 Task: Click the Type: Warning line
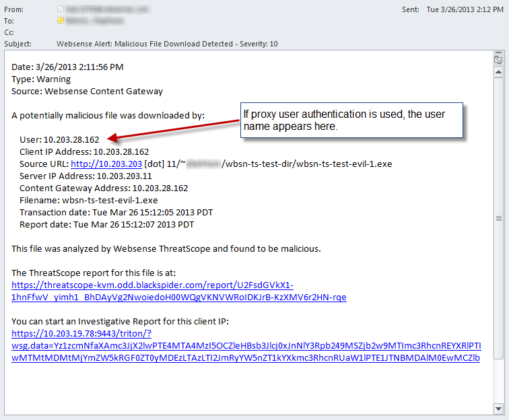(x=41, y=79)
